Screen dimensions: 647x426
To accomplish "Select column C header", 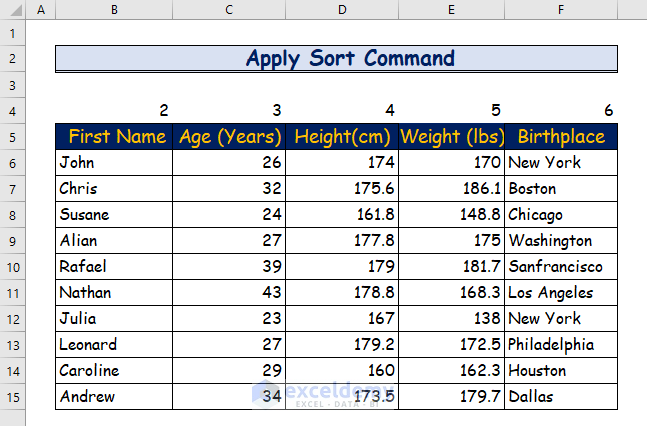I will [229, 10].
